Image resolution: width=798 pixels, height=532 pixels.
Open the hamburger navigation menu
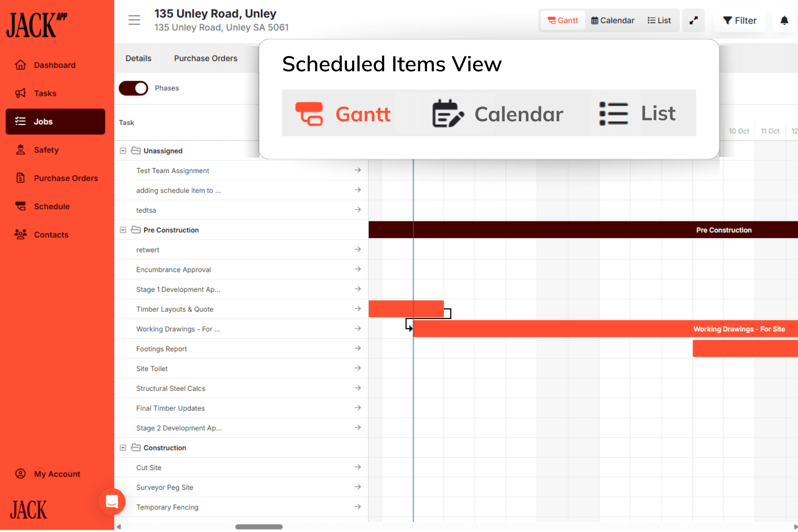tap(134, 20)
